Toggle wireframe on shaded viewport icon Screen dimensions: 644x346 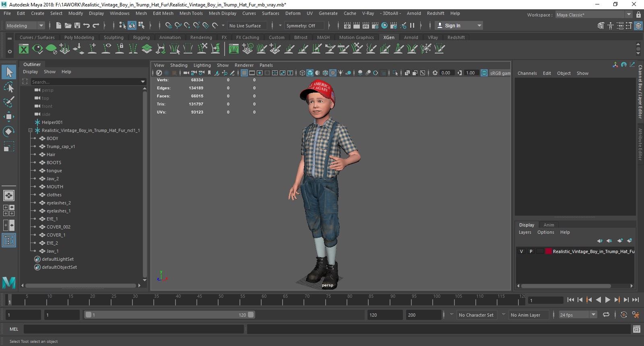click(325, 73)
